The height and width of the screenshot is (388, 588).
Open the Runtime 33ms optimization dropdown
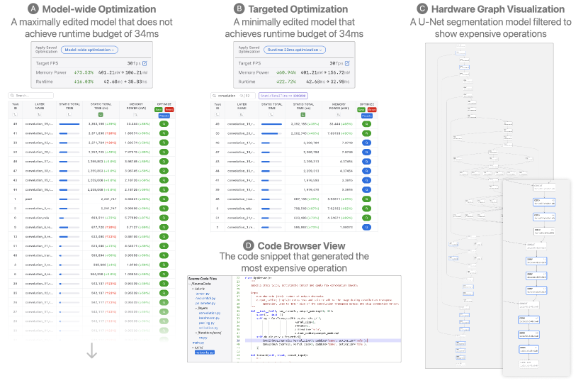(295, 50)
